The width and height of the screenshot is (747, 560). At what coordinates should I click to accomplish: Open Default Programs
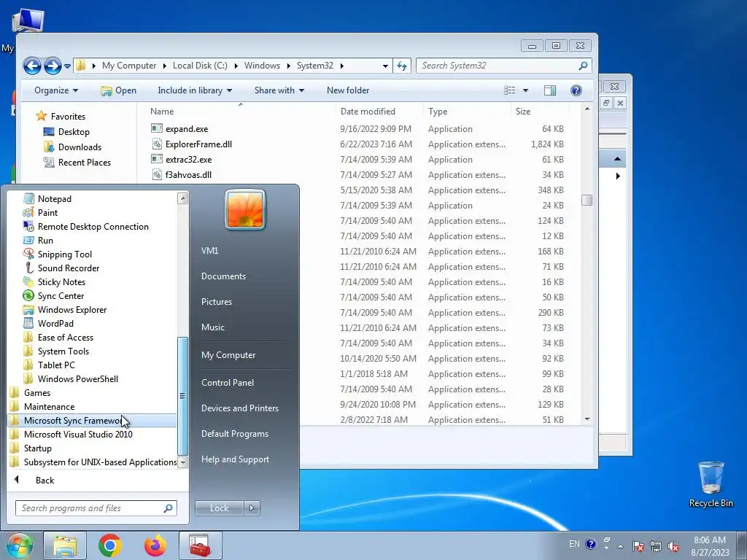coord(234,434)
